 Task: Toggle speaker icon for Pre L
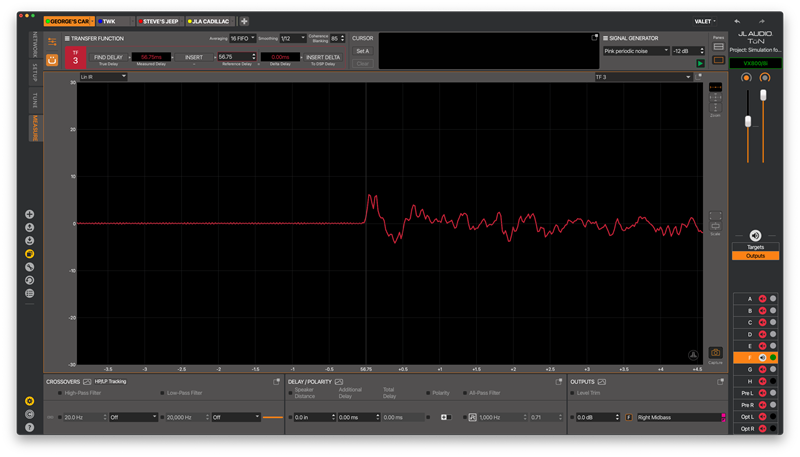point(762,393)
